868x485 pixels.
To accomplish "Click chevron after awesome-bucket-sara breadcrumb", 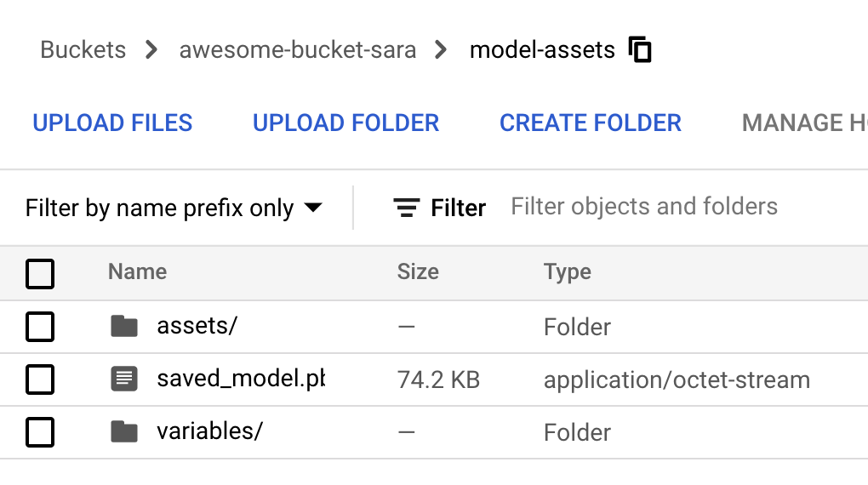I will 441,50.
